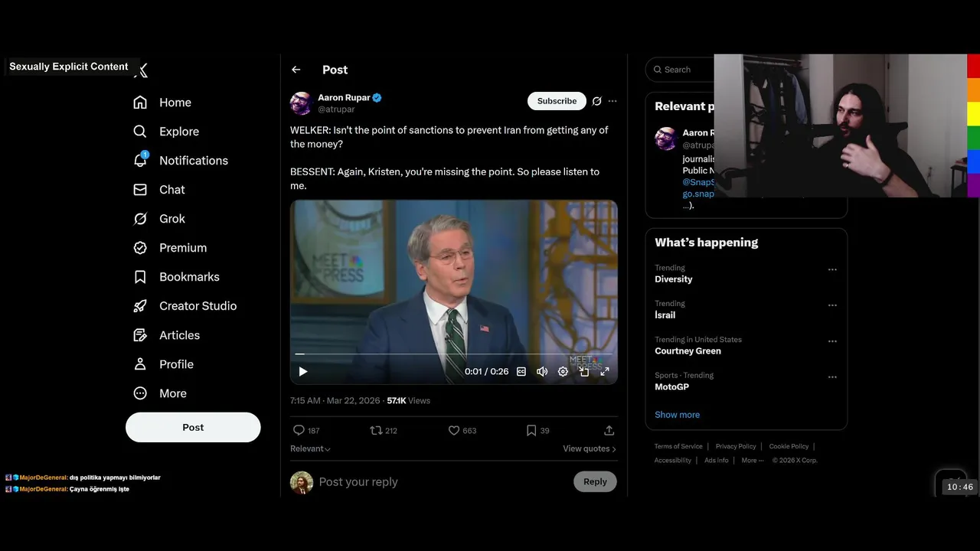Click View quotes link
980x551 pixels.
(590, 449)
